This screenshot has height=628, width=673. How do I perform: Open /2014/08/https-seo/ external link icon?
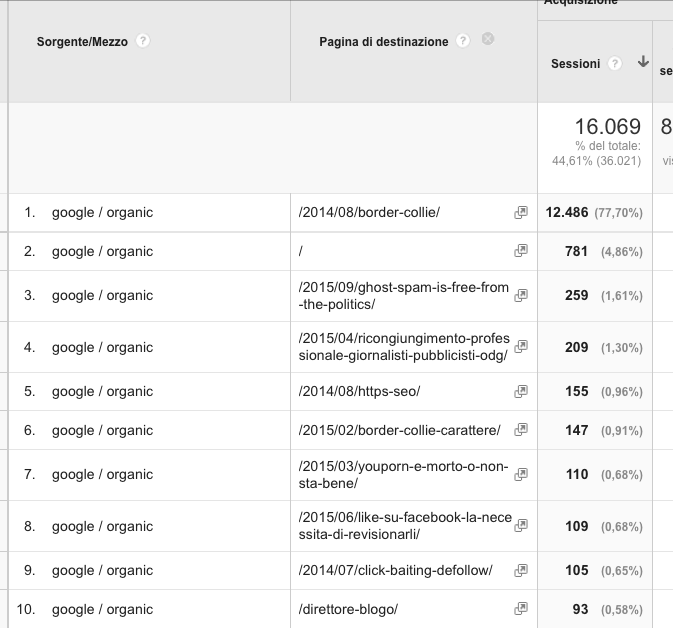pos(521,391)
